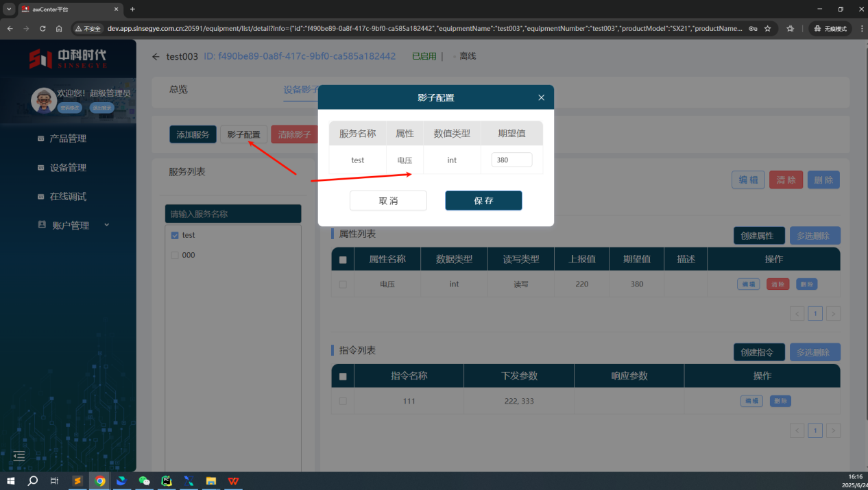Expand the 账户管理 sidebar menu
The image size is (868, 490).
coord(71,225)
